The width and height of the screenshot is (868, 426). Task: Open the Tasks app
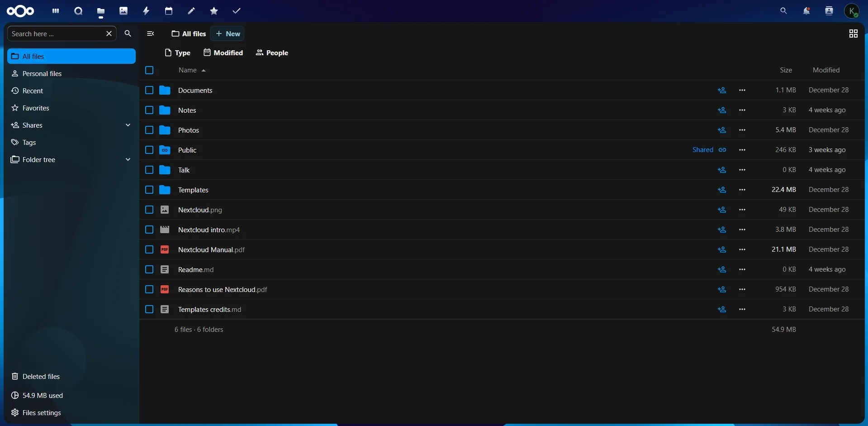point(236,11)
